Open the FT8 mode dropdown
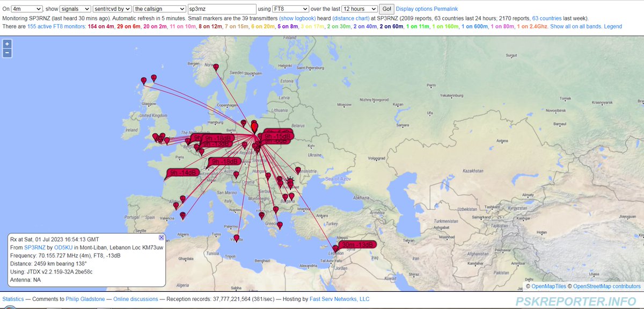The height and width of the screenshot is (309, 644). (x=290, y=9)
